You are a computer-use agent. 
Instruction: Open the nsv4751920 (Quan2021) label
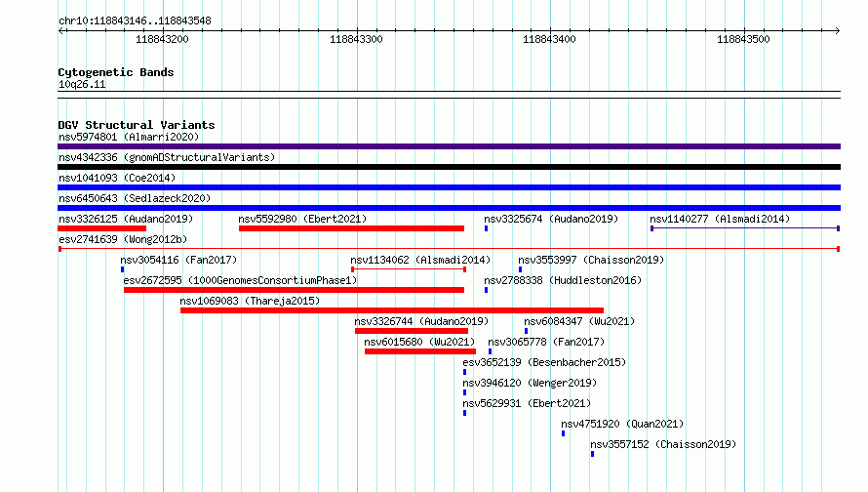622,424
